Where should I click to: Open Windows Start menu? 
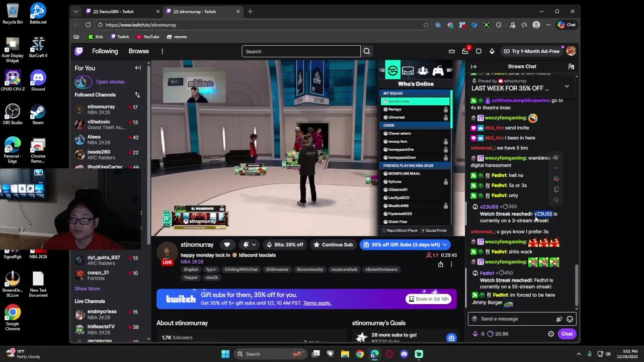pos(225,354)
